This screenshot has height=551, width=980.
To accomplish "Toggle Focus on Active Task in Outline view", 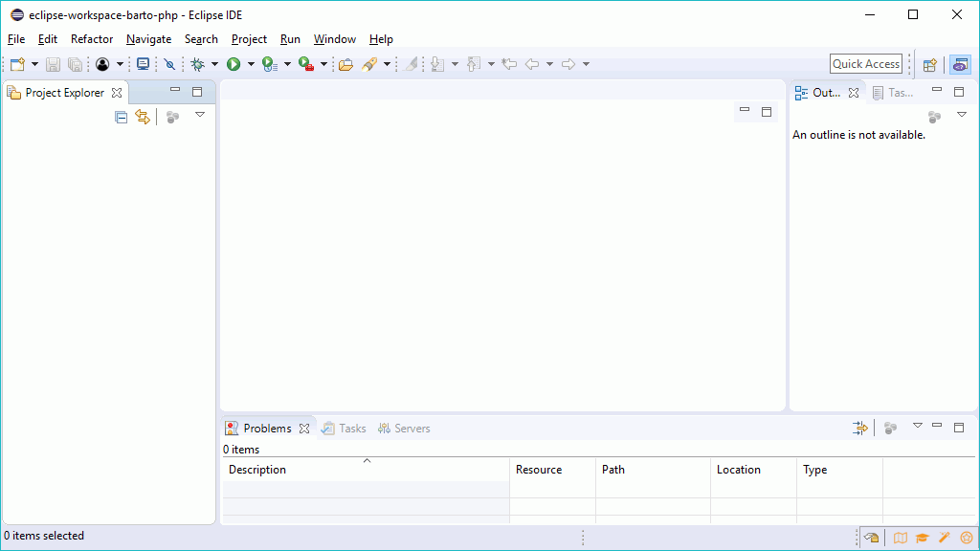I will click(x=934, y=117).
